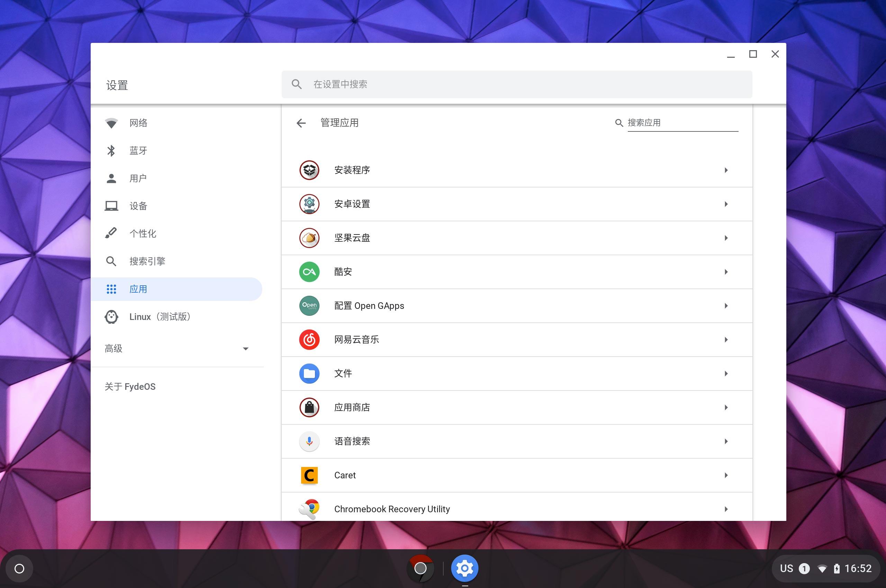Select the 网易云音乐 app icon
This screenshot has height=588, width=886.
[309, 339]
